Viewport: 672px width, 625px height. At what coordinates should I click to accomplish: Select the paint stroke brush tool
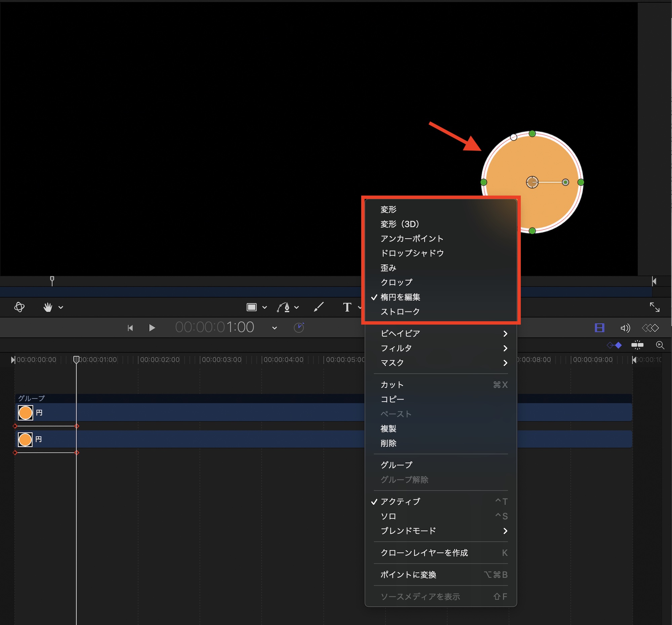pyautogui.click(x=319, y=307)
